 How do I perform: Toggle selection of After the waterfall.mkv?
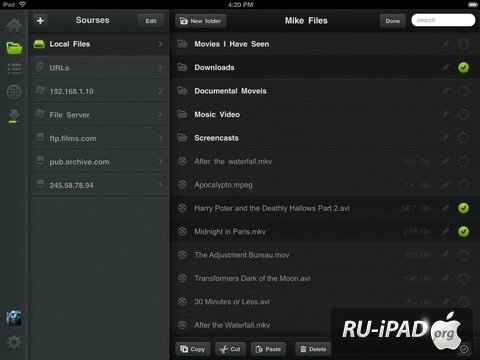click(463, 161)
